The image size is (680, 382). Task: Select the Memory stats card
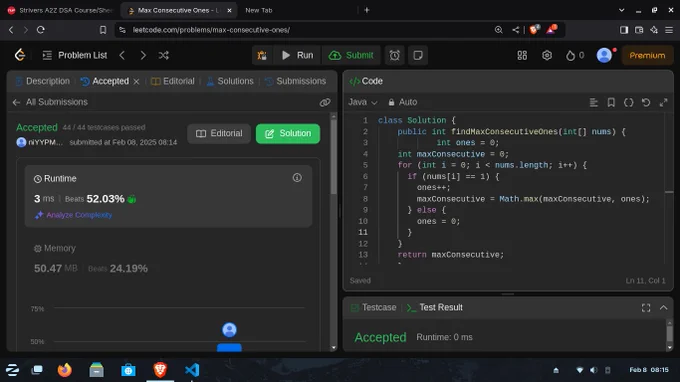point(168,259)
